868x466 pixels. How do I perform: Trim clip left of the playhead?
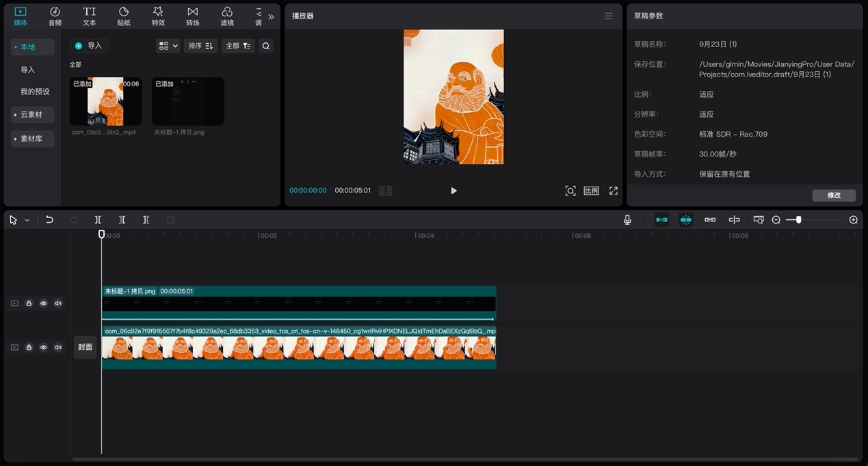coord(122,220)
